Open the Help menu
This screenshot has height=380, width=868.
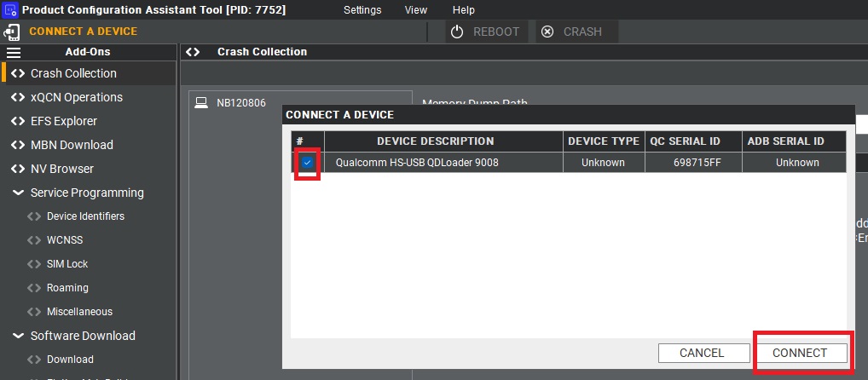tap(464, 10)
